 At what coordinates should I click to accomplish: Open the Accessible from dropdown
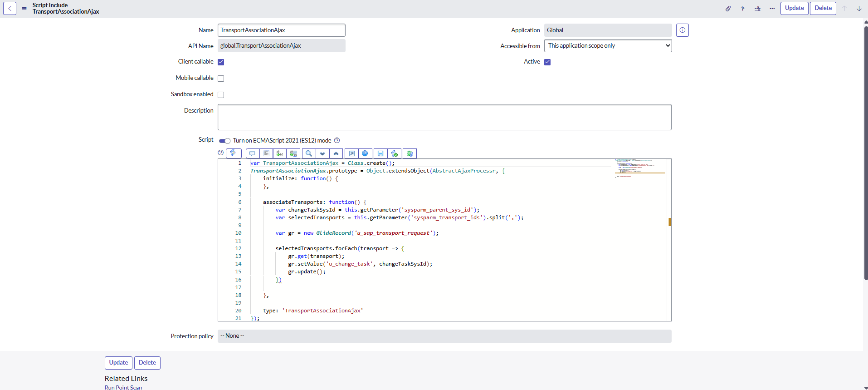608,46
